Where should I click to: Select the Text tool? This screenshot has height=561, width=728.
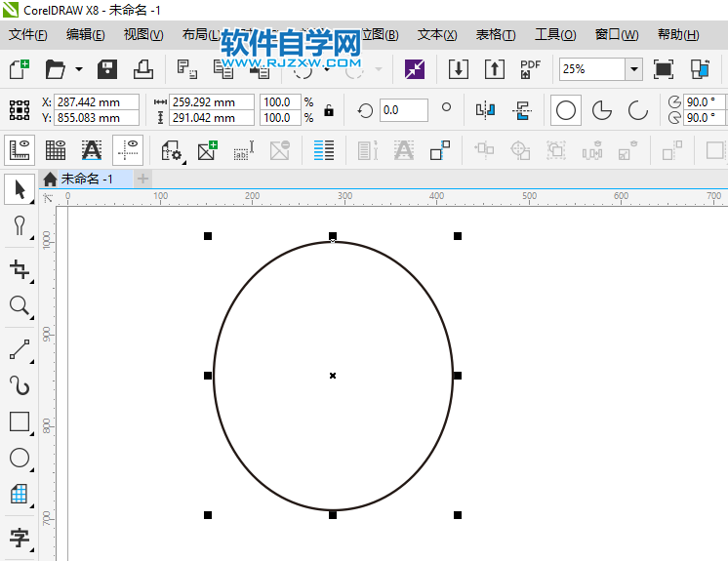[x=19, y=537]
